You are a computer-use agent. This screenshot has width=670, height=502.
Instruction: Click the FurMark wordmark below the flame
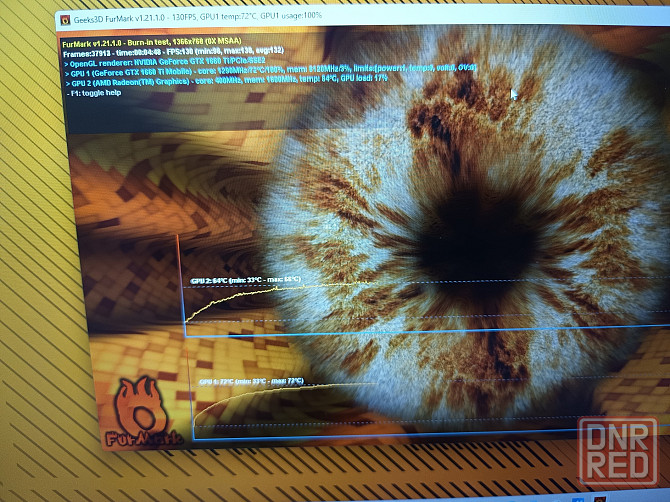point(141,439)
